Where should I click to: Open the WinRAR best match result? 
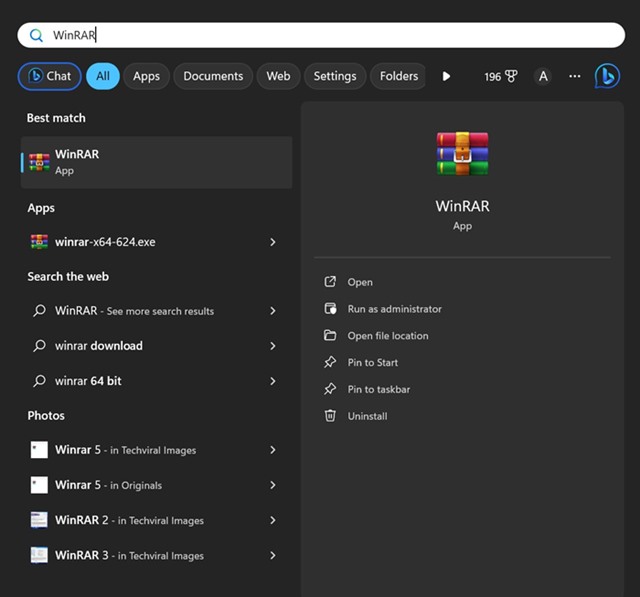pos(156,162)
